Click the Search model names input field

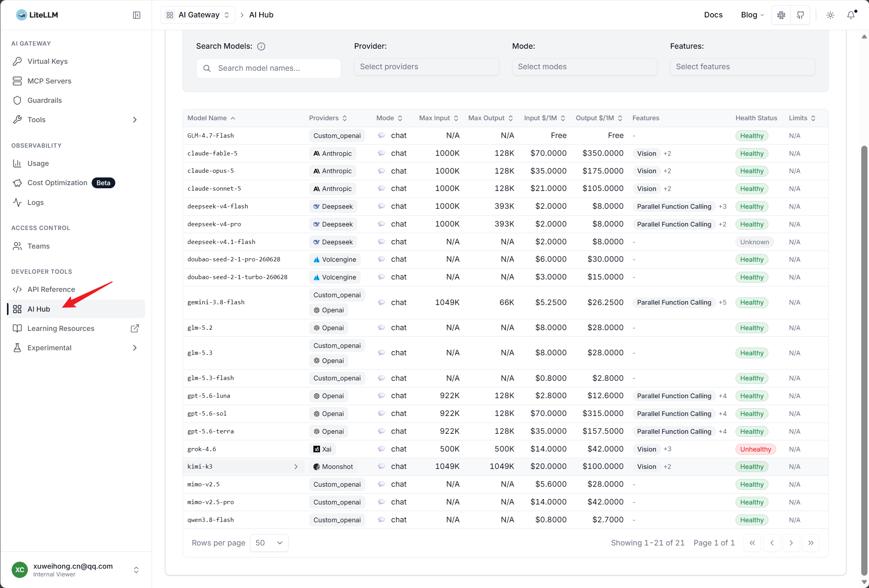pos(269,68)
